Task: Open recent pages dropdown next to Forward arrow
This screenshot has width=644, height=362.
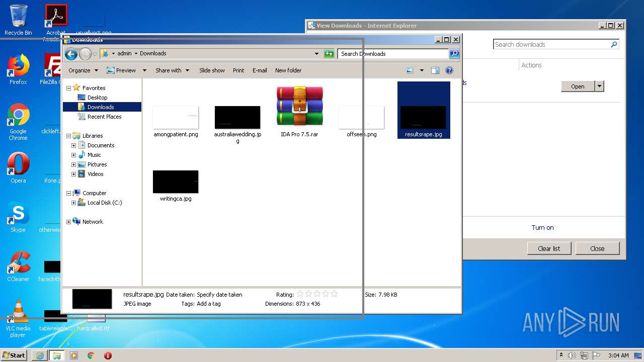Action: (x=95, y=54)
